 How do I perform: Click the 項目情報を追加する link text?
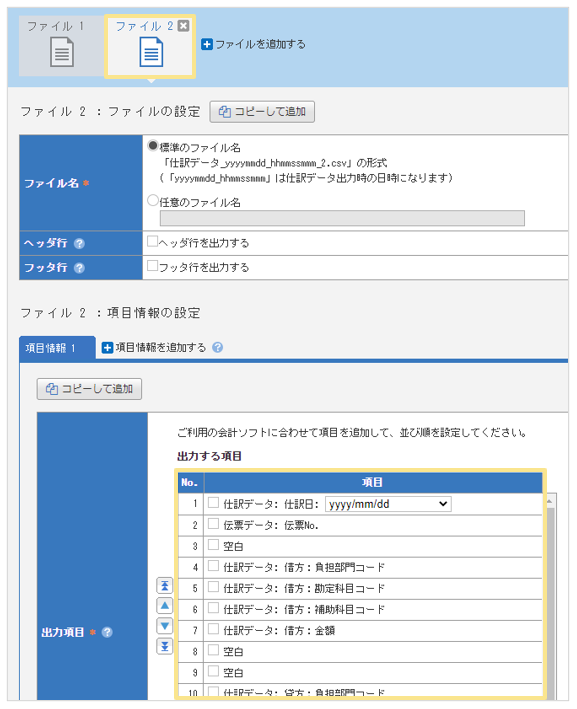tap(161, 348)
